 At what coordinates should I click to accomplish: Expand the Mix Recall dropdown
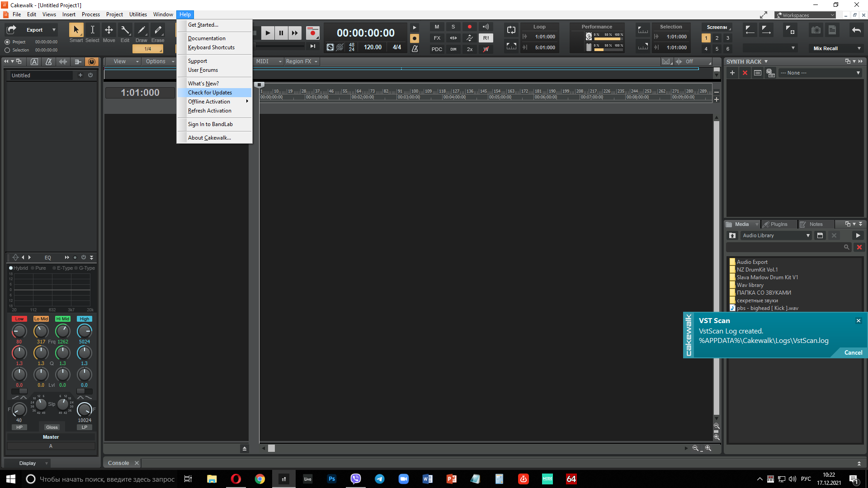click(859, 48)
